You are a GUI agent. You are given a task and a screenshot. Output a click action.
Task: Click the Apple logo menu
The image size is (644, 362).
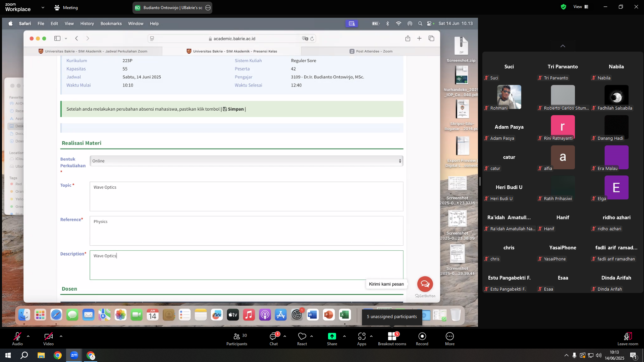coord(10,23)
